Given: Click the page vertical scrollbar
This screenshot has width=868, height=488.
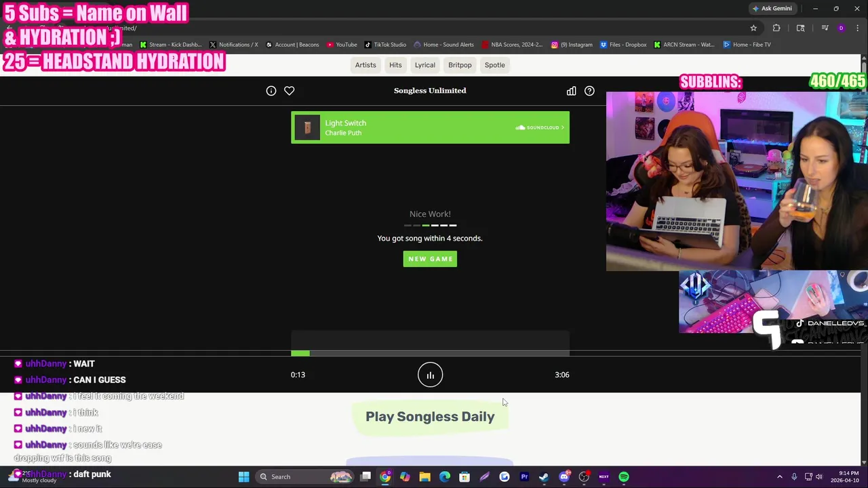Looking at the screenshot, I should [864, 261].
